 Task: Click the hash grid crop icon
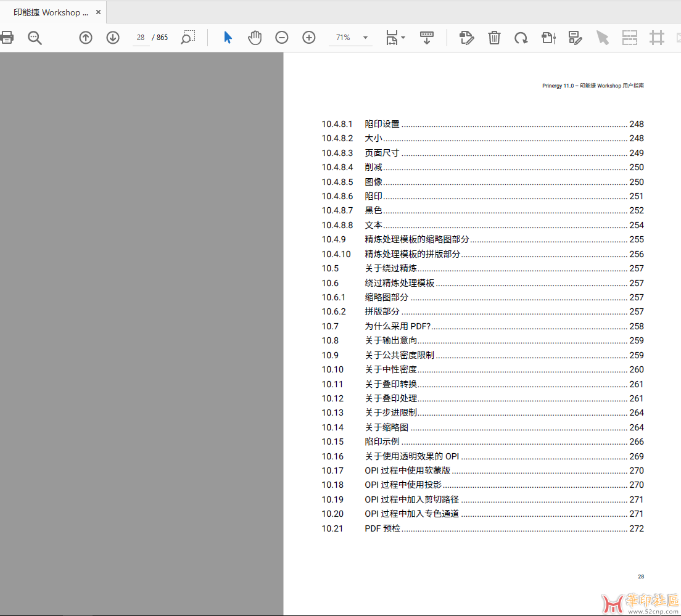(x=657, y=38)
